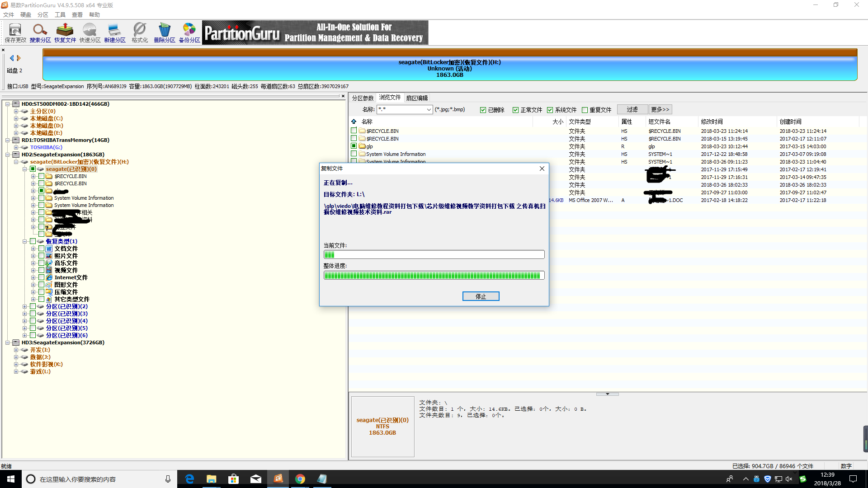This screenshot has height=488, width=868.
Task: Open the action center notifications
Action: pos(853,479)
